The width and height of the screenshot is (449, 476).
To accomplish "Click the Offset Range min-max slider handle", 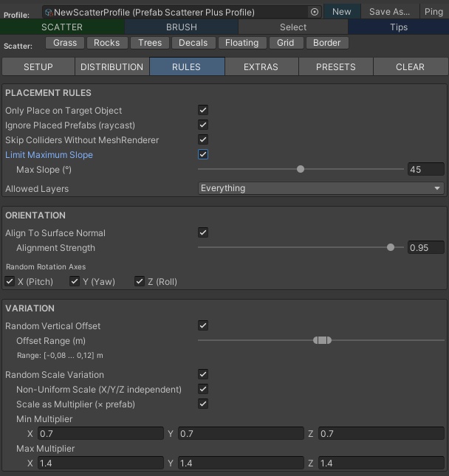I will [x=322, y=340].
